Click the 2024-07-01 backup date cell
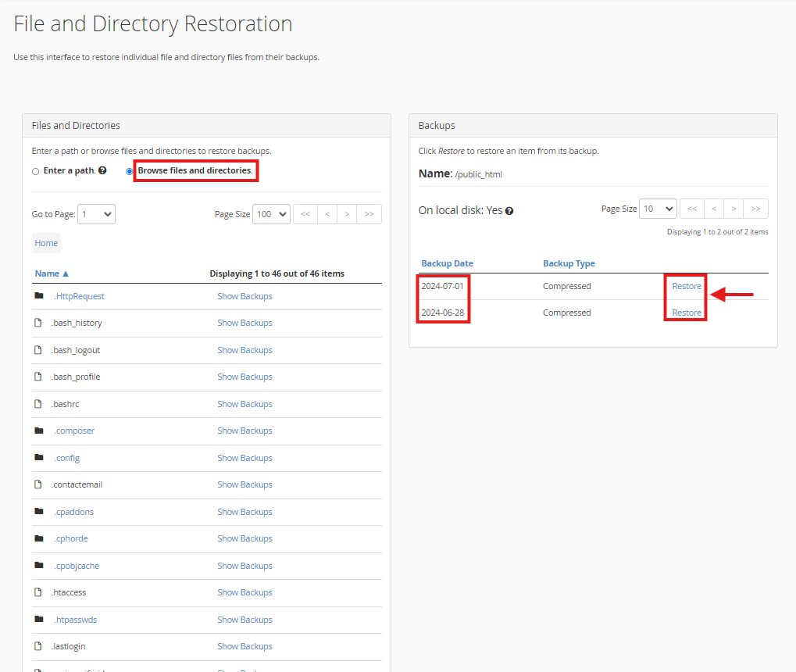796x672 pixels. click(443, 286)
